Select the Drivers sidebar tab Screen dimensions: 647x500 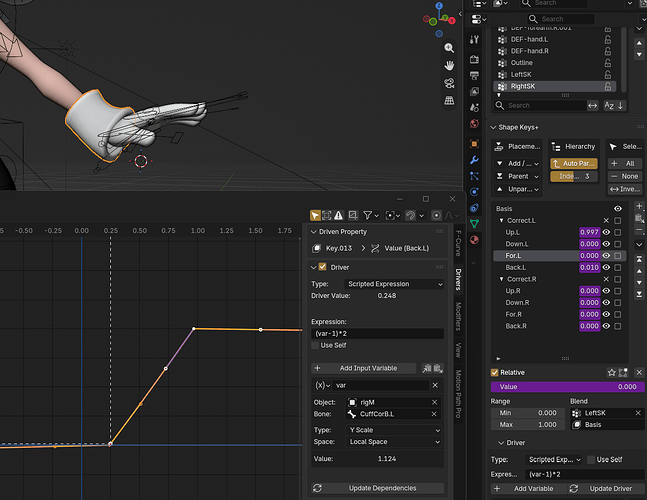point(458,279)
